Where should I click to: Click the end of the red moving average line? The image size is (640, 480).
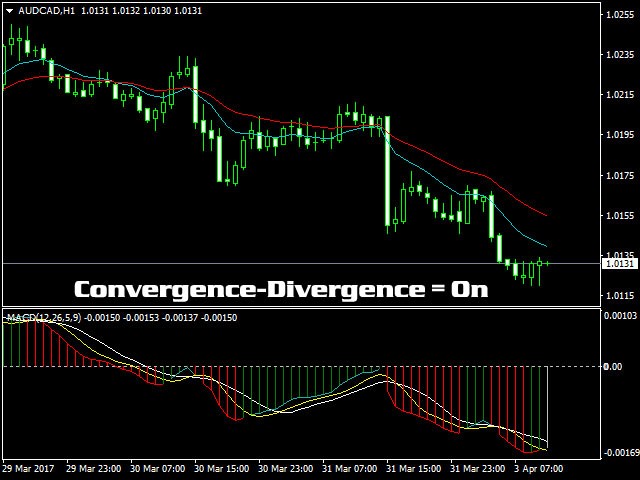[546, 215]
